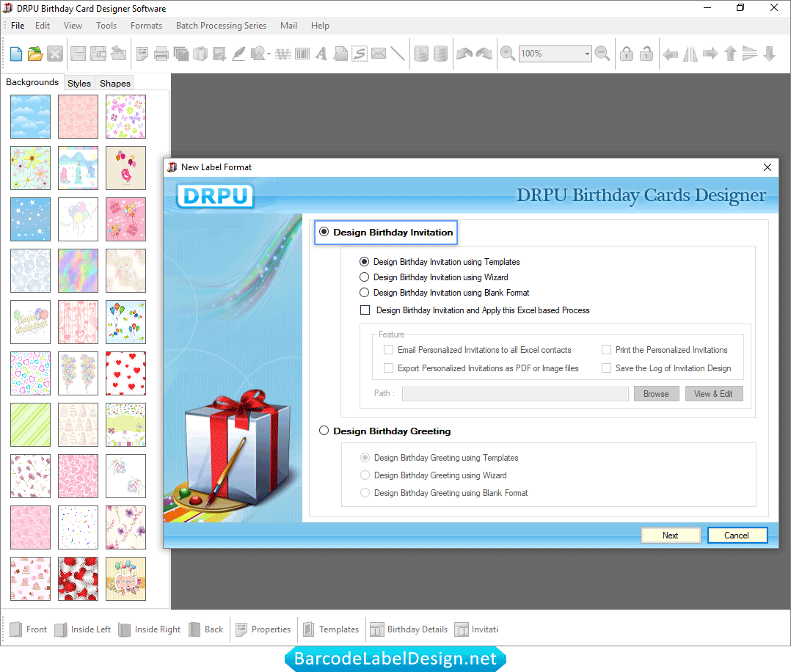Expand the picture tool dropdown arrow

point(269,54)
